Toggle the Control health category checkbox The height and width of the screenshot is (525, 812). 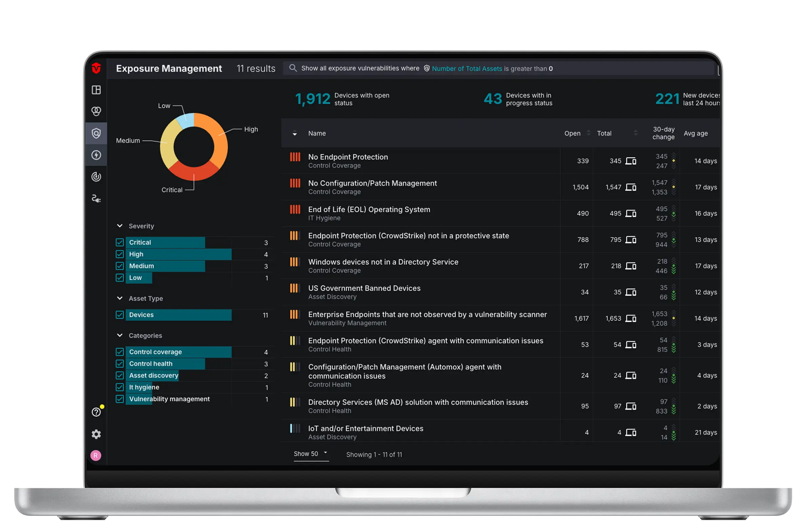click(120, 364)
